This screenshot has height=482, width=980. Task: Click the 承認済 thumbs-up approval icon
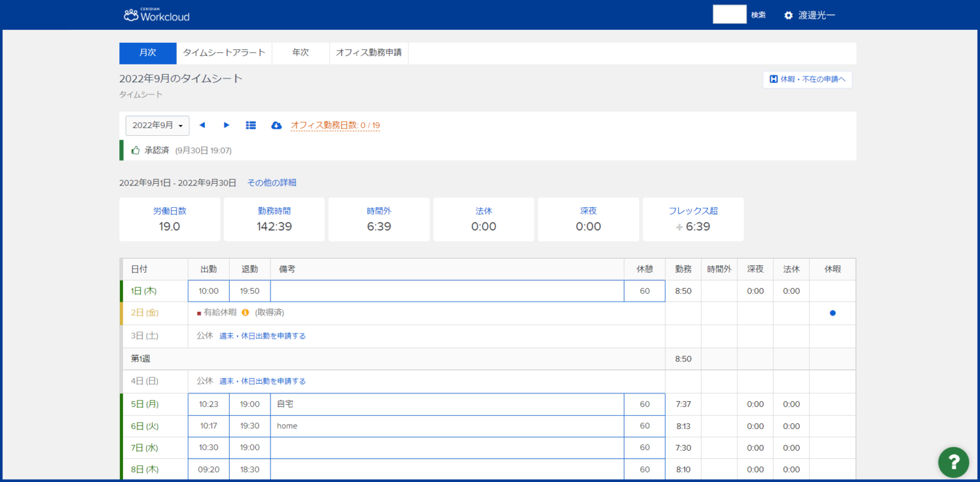tap(134, 150)
